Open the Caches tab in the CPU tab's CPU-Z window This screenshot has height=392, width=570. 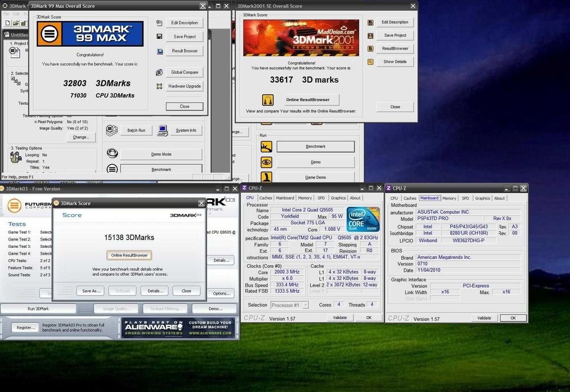[x=266, y=198]
